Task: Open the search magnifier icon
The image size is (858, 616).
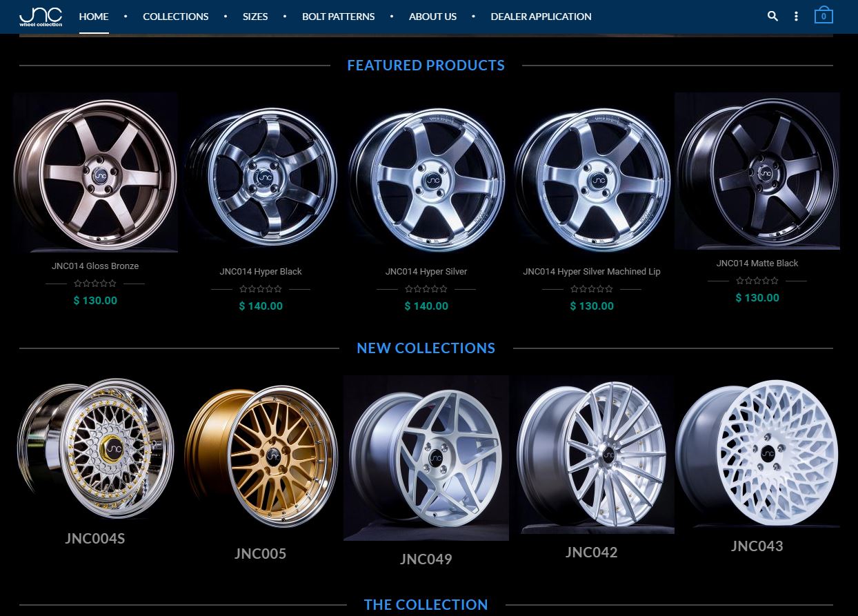Action: pos(772,16)
